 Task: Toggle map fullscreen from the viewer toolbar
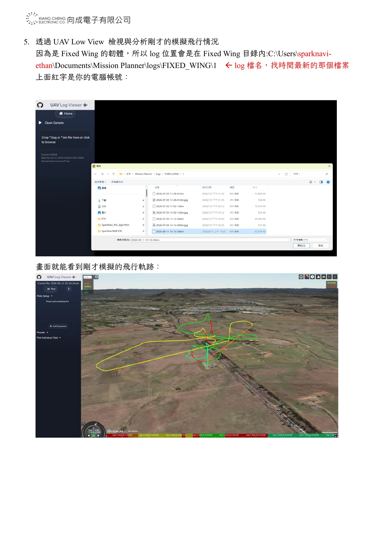pyautogui.click(x=329, y=277)
